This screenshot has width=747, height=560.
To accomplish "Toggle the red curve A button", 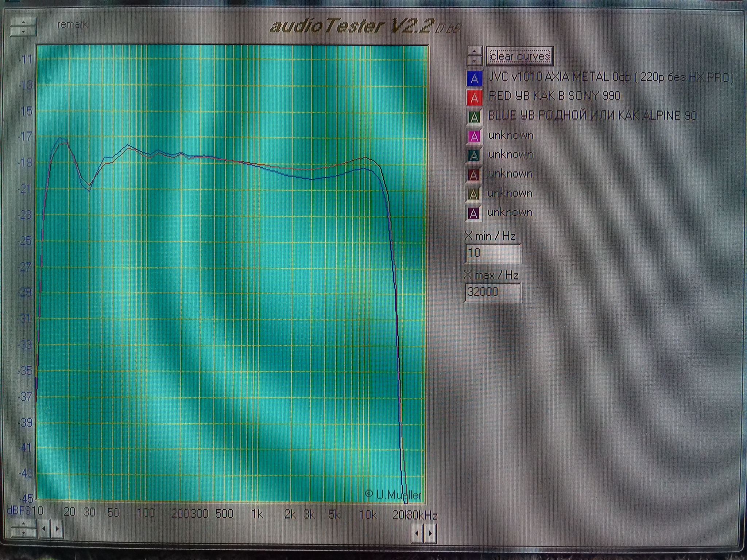I will [475, 97].
